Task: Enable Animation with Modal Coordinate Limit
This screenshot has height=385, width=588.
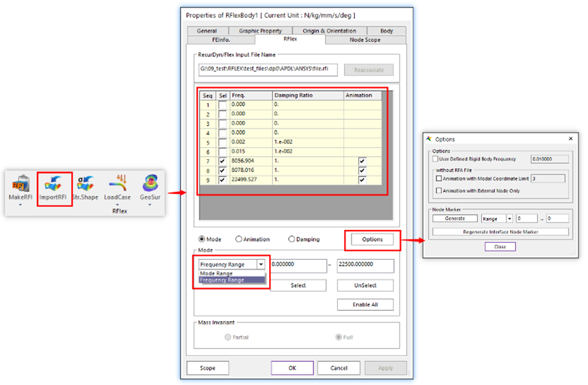Action: tap(438, 179)
